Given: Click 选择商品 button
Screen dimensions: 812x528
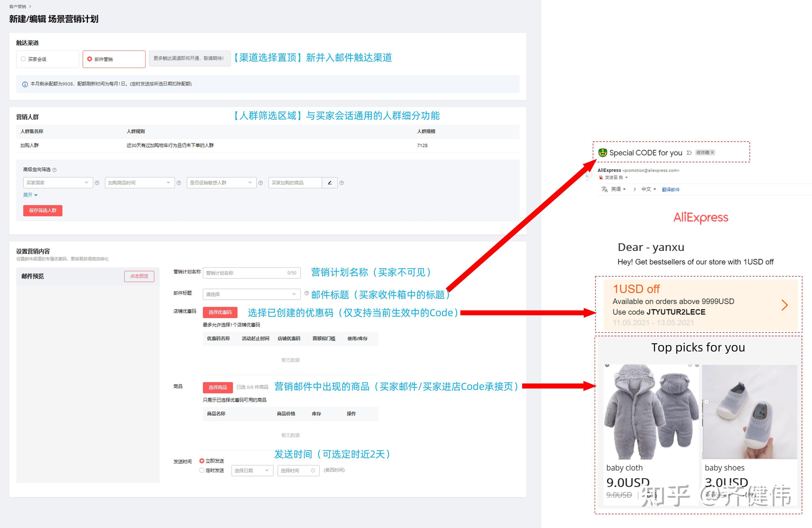Looking at the screenshot, I should click(x=218, y=387).
